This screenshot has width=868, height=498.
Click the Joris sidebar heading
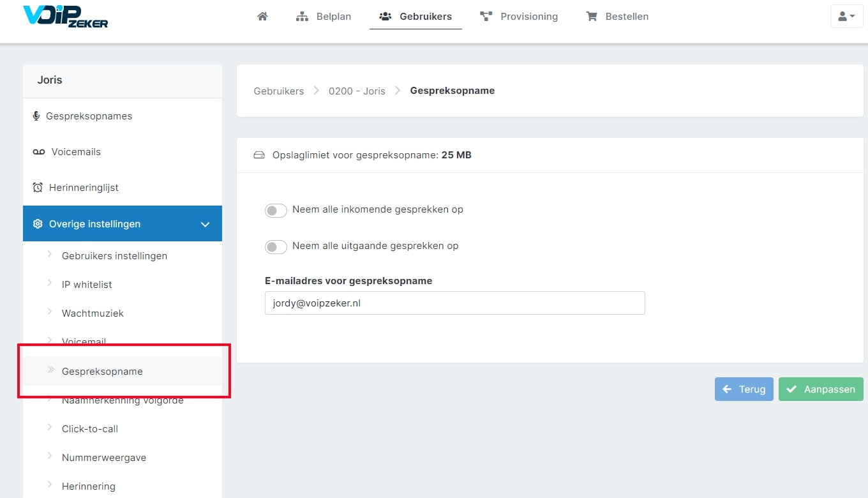coord(50,80)
